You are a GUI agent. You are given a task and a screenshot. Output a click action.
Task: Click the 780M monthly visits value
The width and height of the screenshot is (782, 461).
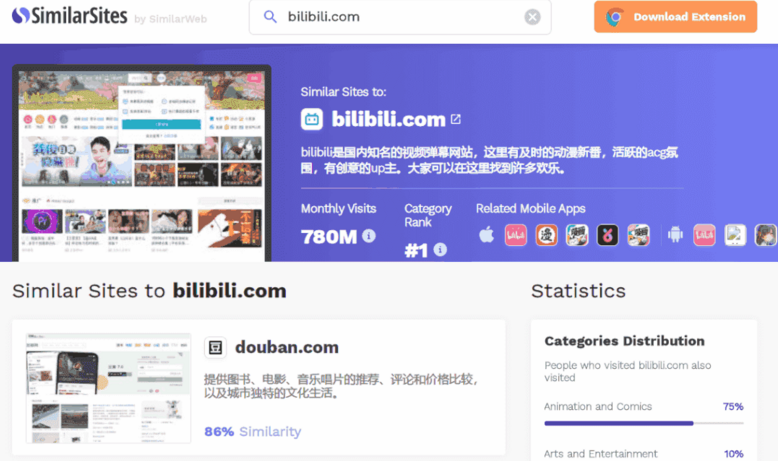click(x=329, y=236)
